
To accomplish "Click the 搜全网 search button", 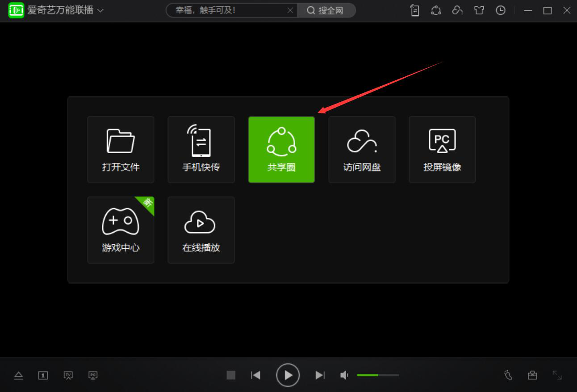I will point(326,10).
